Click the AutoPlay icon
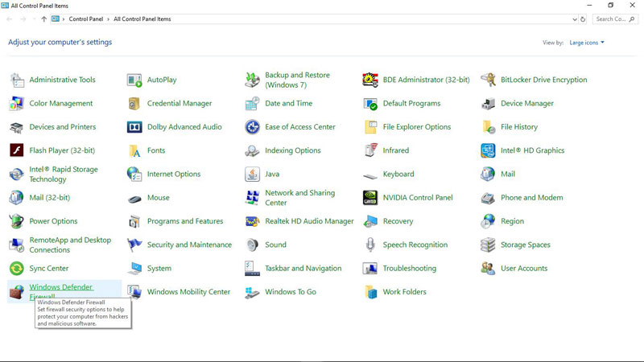644x362 pixels. point(134,80)
